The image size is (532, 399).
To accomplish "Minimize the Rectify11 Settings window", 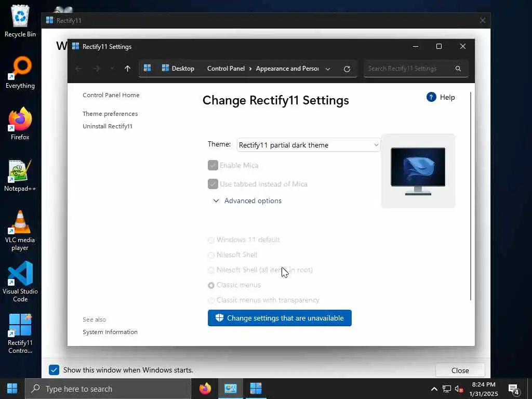I will click(415, 46).
